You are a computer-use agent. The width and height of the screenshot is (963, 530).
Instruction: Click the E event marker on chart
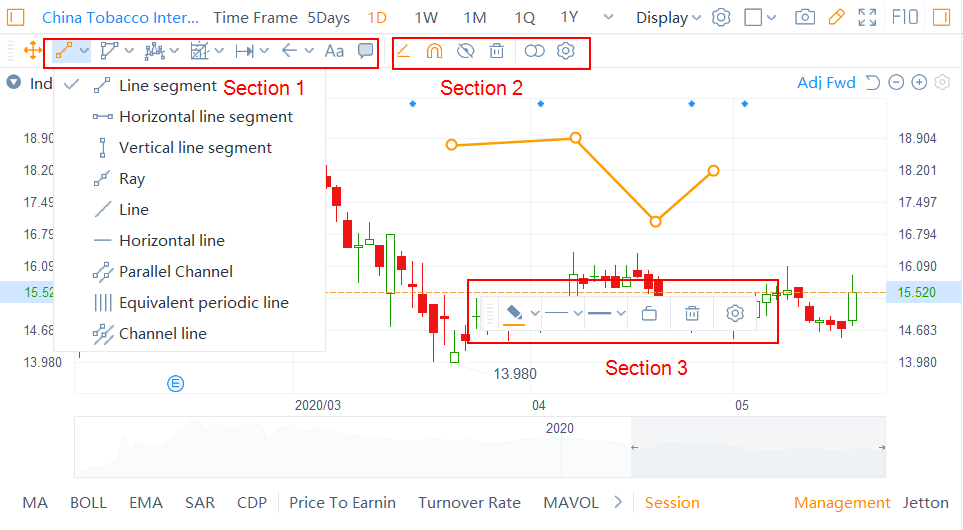pyautogui.click(x=176, y=384)
